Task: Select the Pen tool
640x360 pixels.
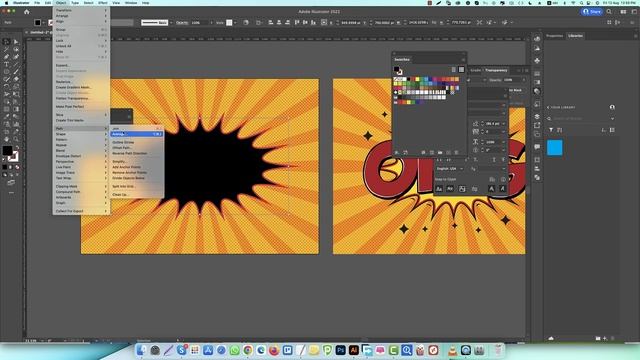Action: click(x=7, y=57)
